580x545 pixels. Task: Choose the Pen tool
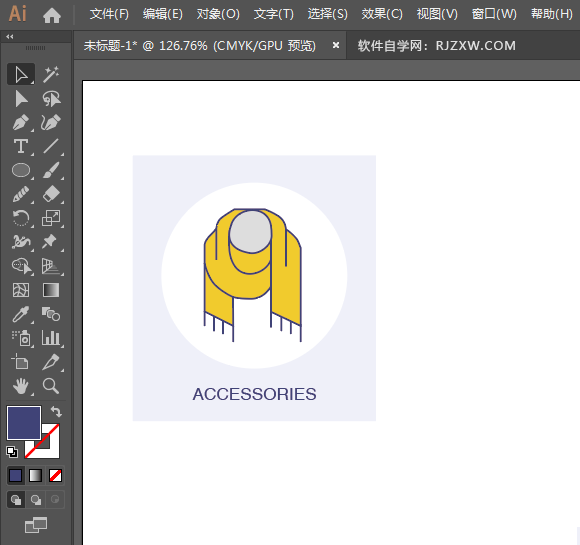(x=21, y=122)
